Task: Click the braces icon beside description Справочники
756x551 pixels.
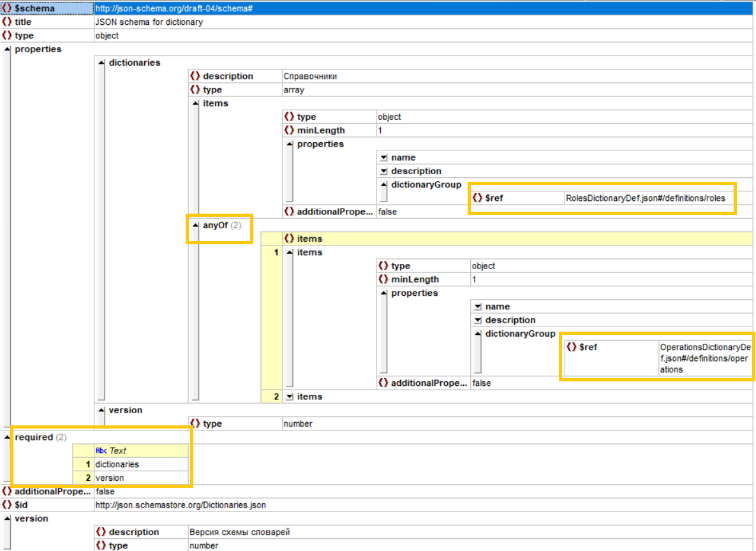Action: coord(195,76)
